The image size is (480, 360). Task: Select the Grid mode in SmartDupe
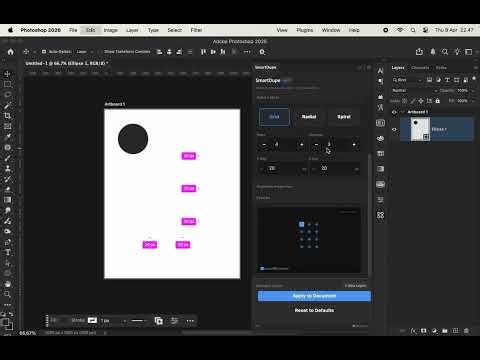pyautogui.click(x=274, y=117)
